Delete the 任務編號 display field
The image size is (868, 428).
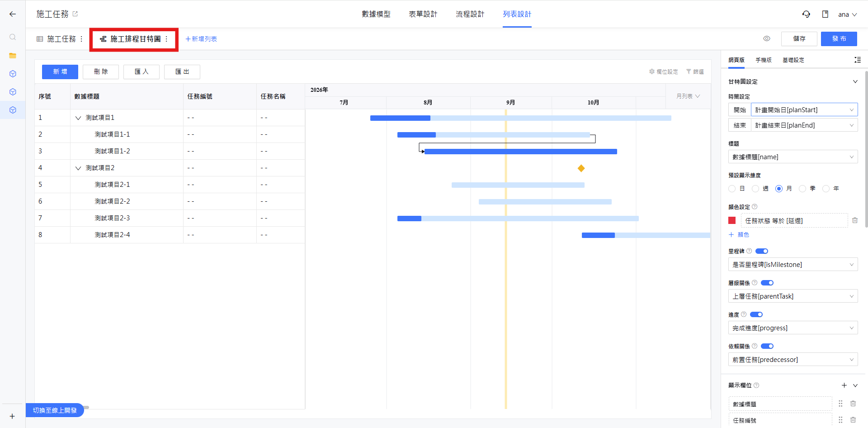tap(853, 420)
